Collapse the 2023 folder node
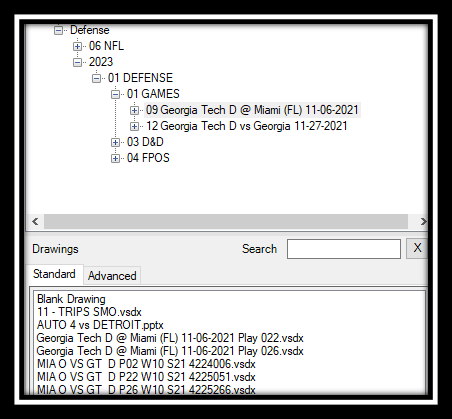The image size is (452, 419). point(77,62)
